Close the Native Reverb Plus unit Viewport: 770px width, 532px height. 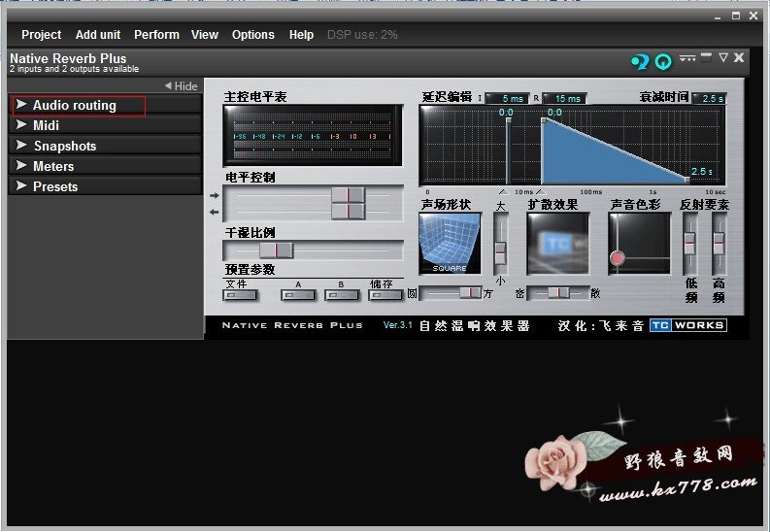(x=739, y=57)
